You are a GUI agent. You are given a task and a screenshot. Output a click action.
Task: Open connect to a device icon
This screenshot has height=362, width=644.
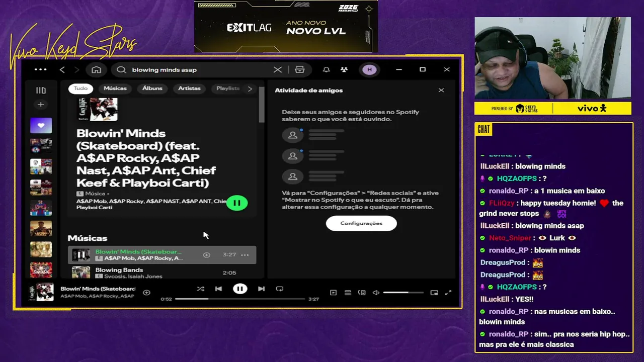[x=362, y=292]
